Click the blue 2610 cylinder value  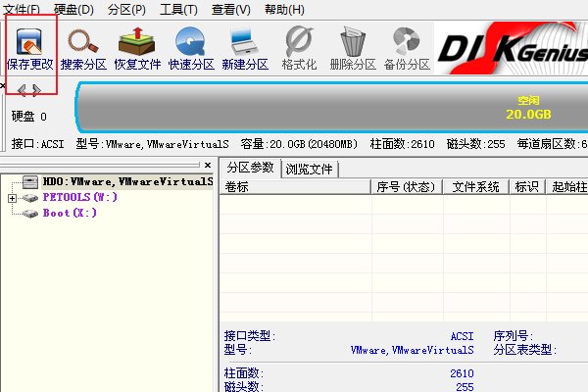click(462, 373)
